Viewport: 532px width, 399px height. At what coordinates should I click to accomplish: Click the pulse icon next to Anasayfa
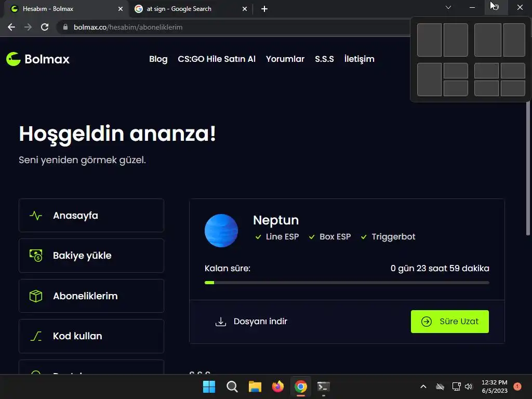36,216
